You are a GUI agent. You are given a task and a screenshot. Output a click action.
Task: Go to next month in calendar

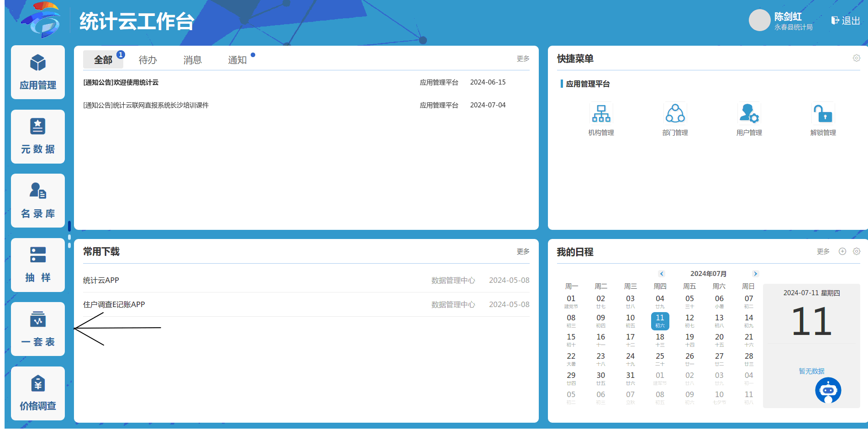[755, 274]
